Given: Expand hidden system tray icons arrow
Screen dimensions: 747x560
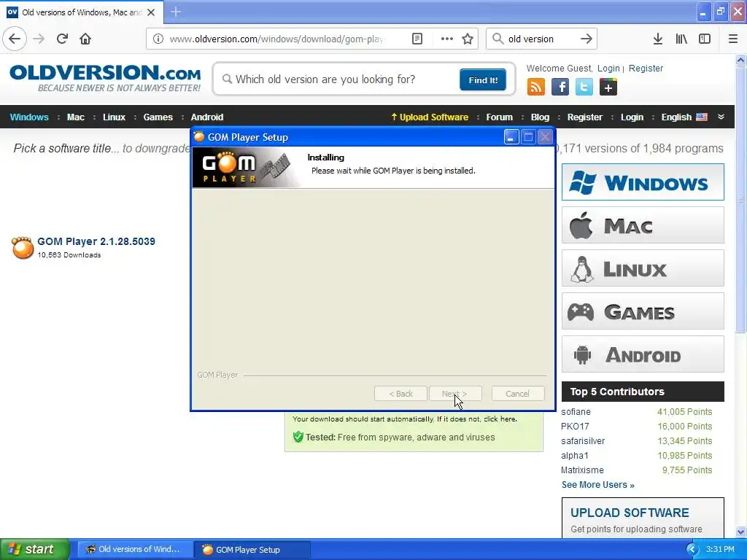Looking at the screenshot, I should 692,549.
